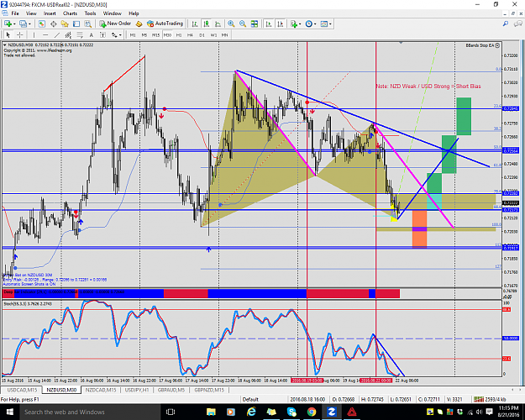
Task: Select the Text 'A' tool
Action: [x=91, y=34]
